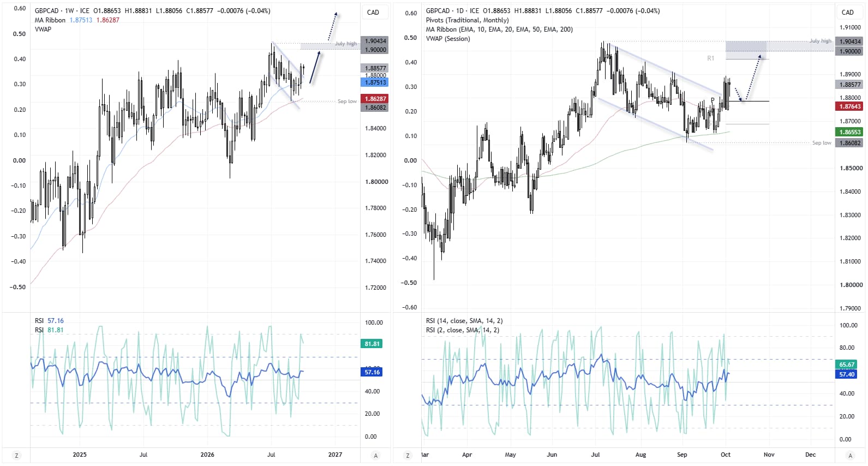Click the 1.86553 green price label
The image size is (868, 466).
point(849,132)
